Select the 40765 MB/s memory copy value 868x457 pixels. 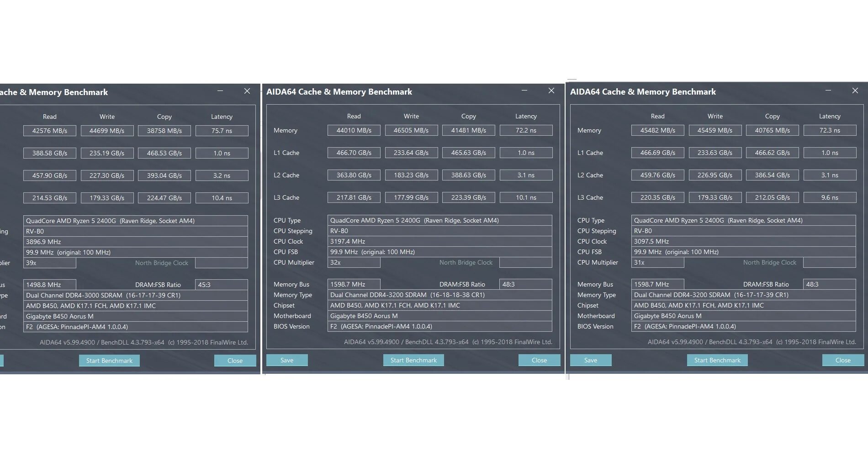click(773, 130)
